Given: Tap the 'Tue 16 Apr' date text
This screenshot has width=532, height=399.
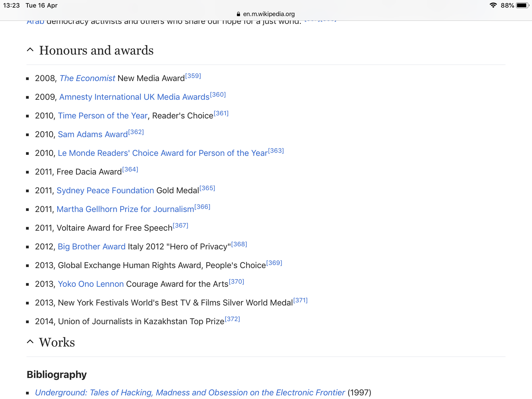Looking at the screenshot, I should tap(42, 5).
